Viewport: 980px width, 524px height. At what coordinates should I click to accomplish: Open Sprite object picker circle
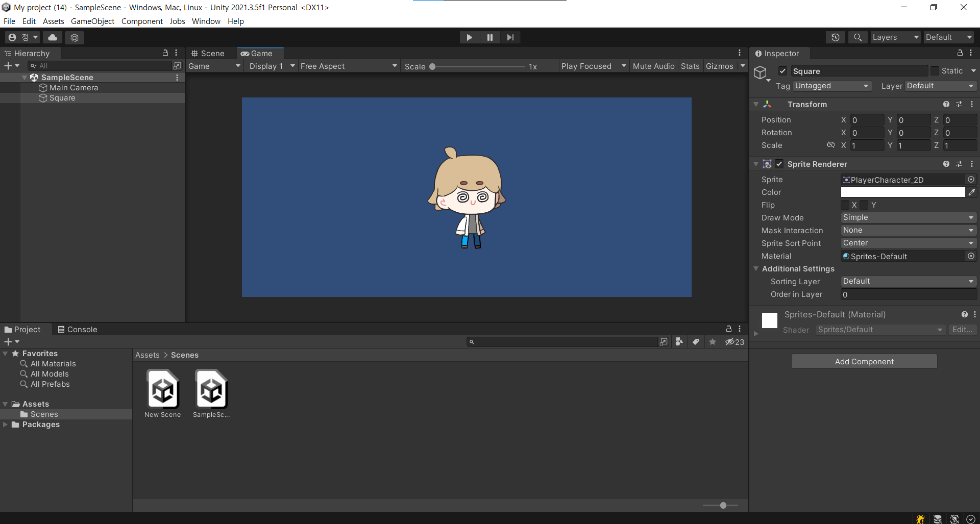point(971,180)
